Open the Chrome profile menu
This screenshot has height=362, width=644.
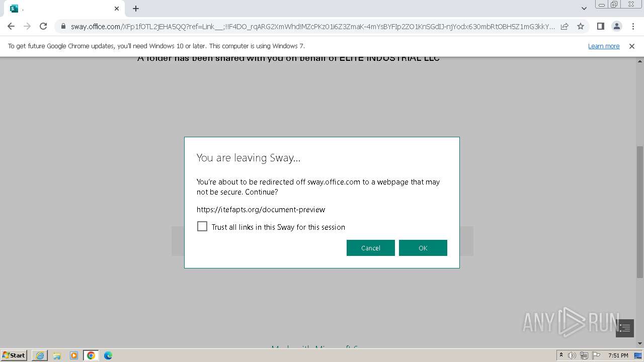point(616,26)
